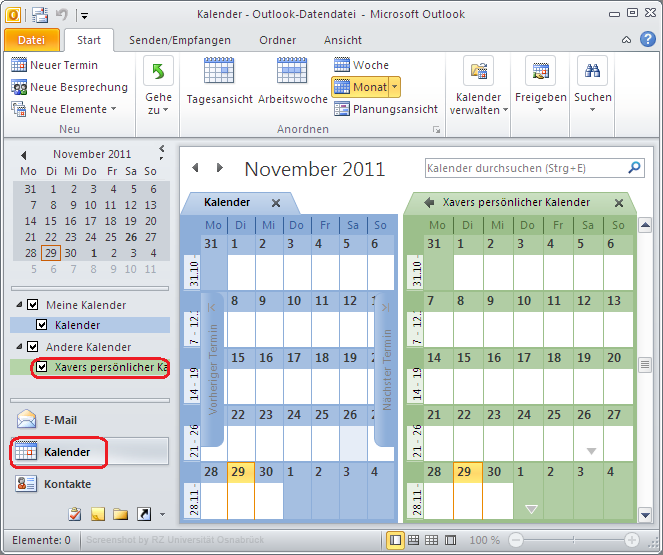The height and width of the screenshot is (555, 663).
Task: Open the Kalender module
Action: coord(90,452)
